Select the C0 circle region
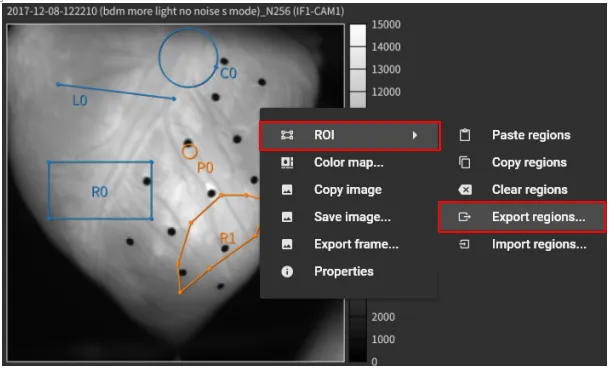 point(188,58)
